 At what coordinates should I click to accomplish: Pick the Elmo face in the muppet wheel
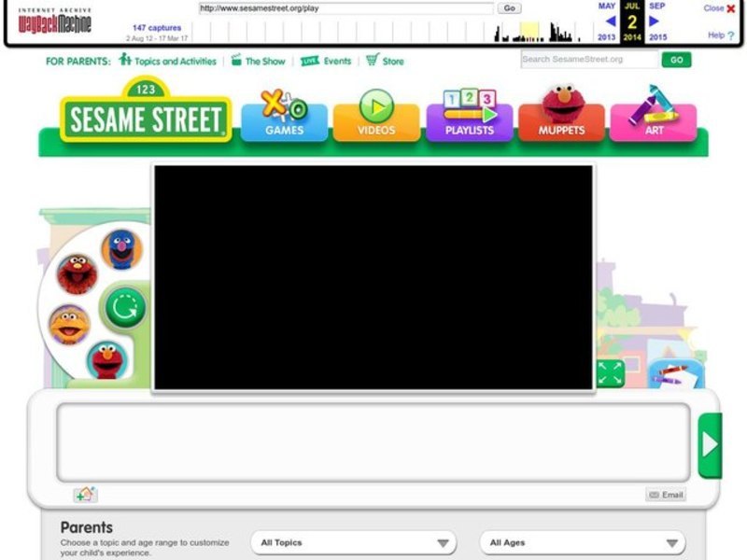(x=108, y=359)
